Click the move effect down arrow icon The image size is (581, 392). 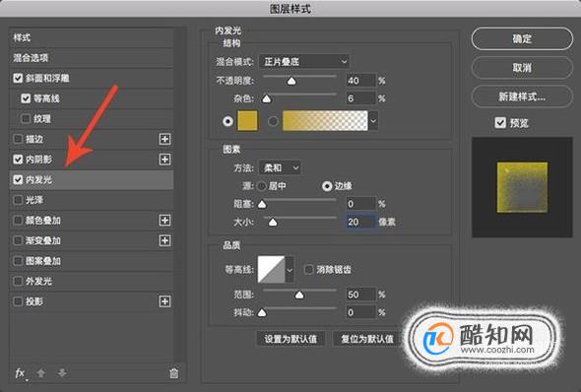[x=62, y=373]
